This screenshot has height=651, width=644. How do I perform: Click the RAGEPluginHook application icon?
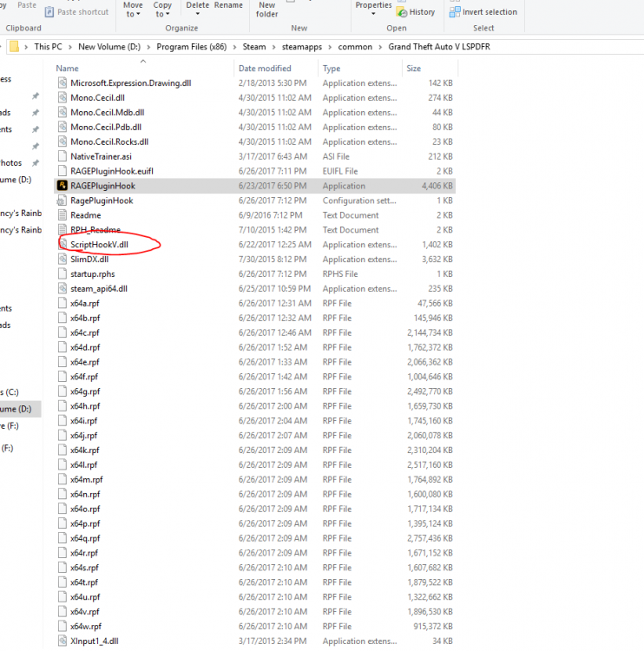62,186
